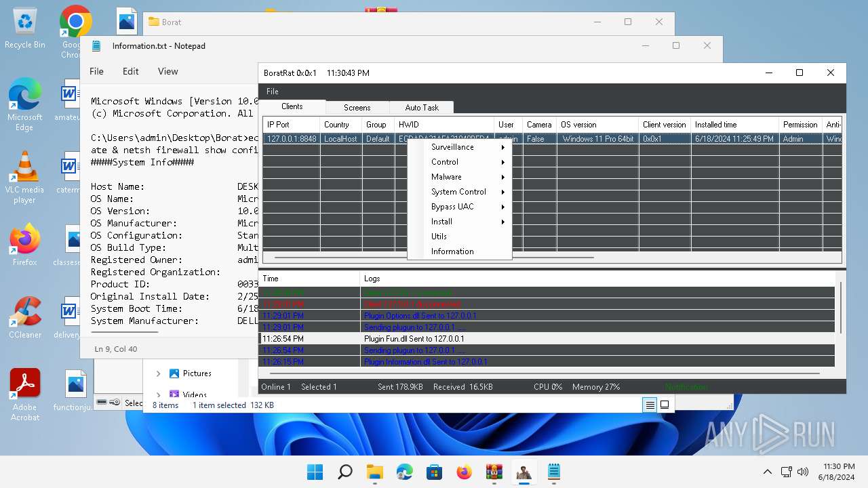868x488 pixels.
Task: Maximize the BoratRat window
Action: pyautogui.click(x=800, y=73)
